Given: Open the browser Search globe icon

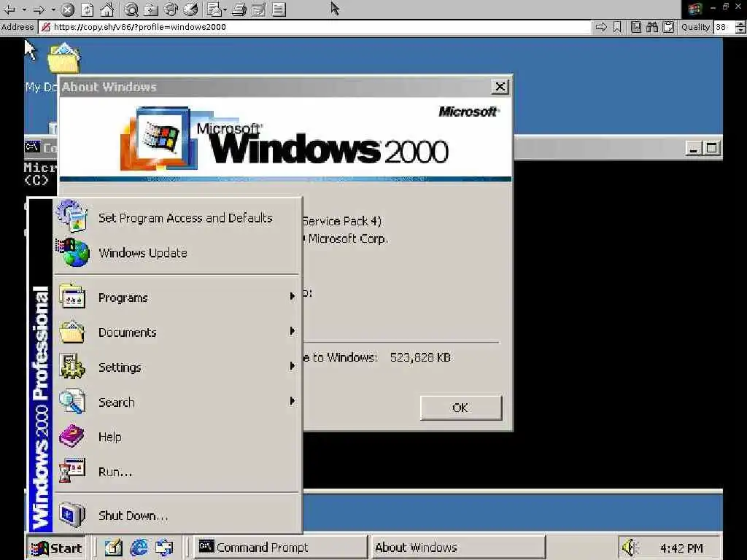Looking at the screenshot, I should (x=131, y=9).
